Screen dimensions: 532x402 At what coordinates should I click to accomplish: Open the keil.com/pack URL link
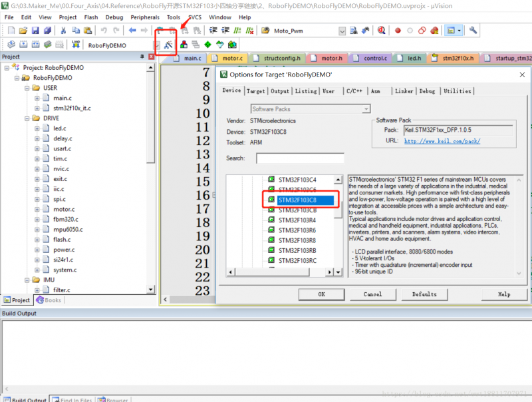click(442, 141)
